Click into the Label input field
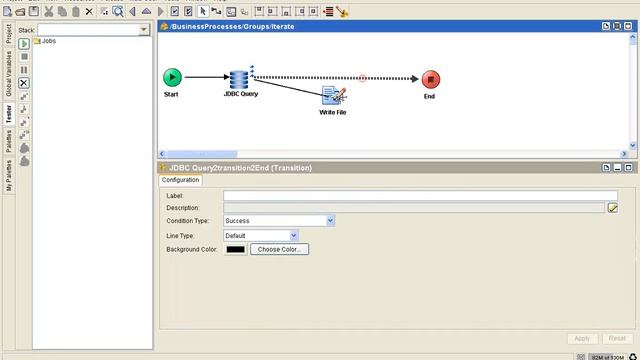Image resolution: width=640 pixels, height=360 pixels. [x=420, y=196]
